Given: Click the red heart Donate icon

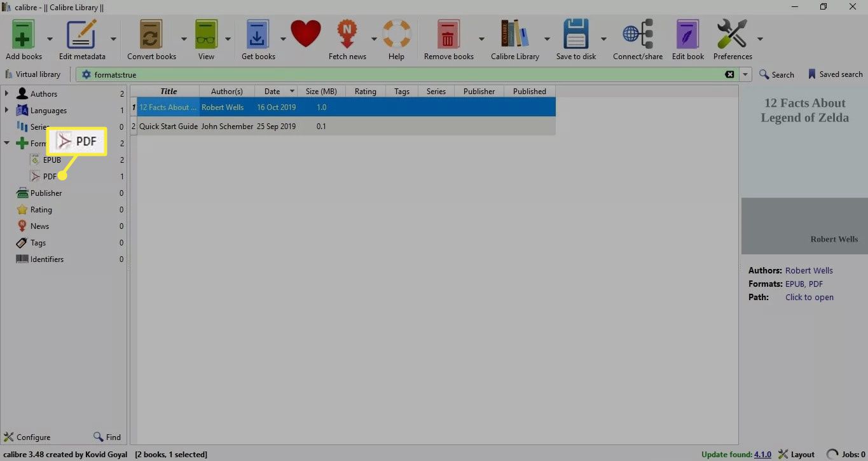Looking at the screenshot, I should (306, 34).
